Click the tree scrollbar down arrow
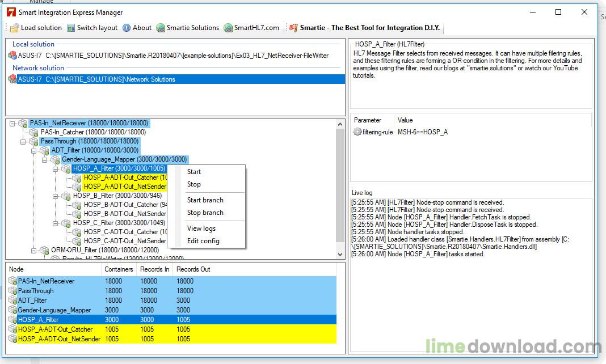 pos(340,255)
